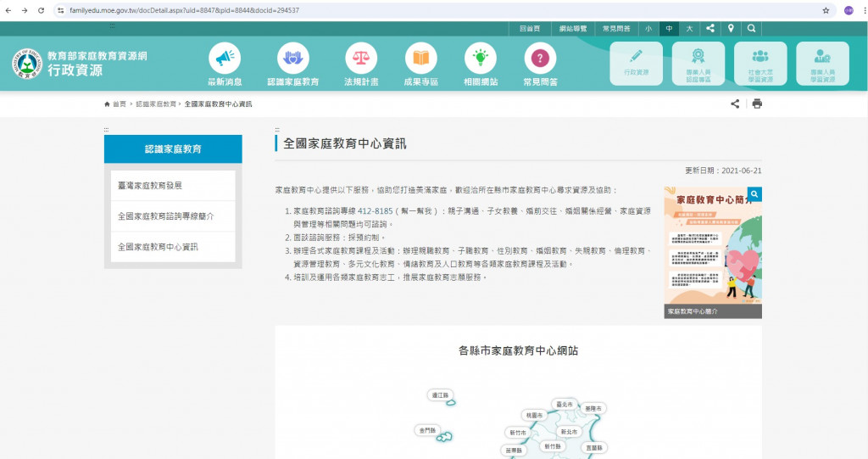This screenshot has height=459, width=868.
Task: Open the 法規計畫 scales icon
Action: click(x=361, y=59)
